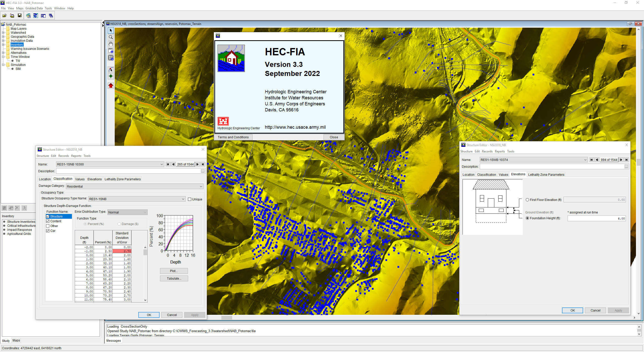
Task: Click the Terms and Conditions button
Action: pyautogui.click(x=233, y=137)
